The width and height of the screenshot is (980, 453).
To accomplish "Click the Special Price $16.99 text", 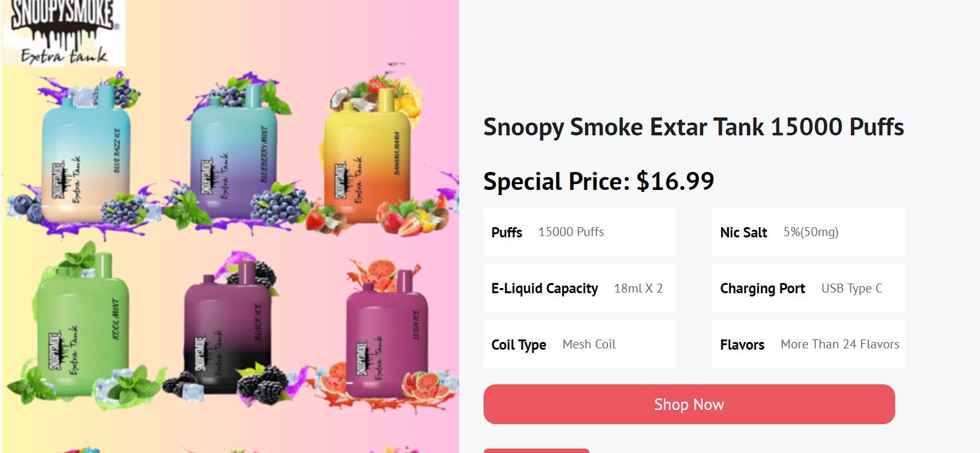I will point(599,182).
